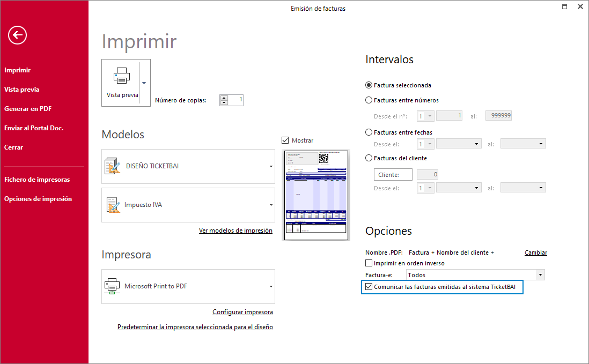The image size is (589, 364).
Task: Open series dropdown beside Desde el nº
Action: pyautogui.click(x=430, y=116)
